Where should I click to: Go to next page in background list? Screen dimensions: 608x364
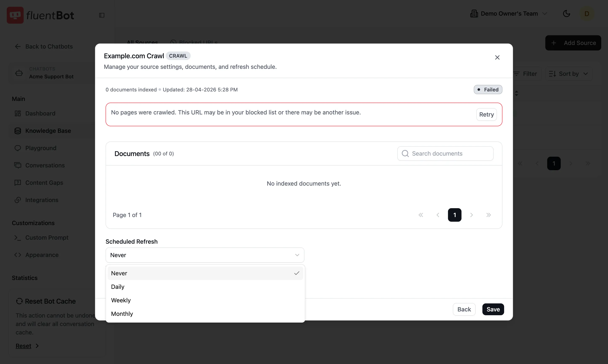pyautogui.click(x=571, y=163)
